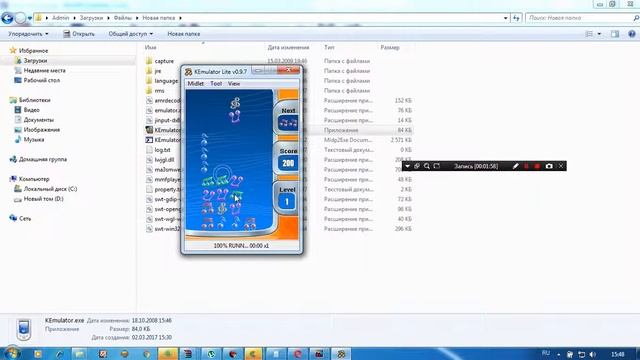
Task: Select the log.txt file in file list
Action: (162, 150)
